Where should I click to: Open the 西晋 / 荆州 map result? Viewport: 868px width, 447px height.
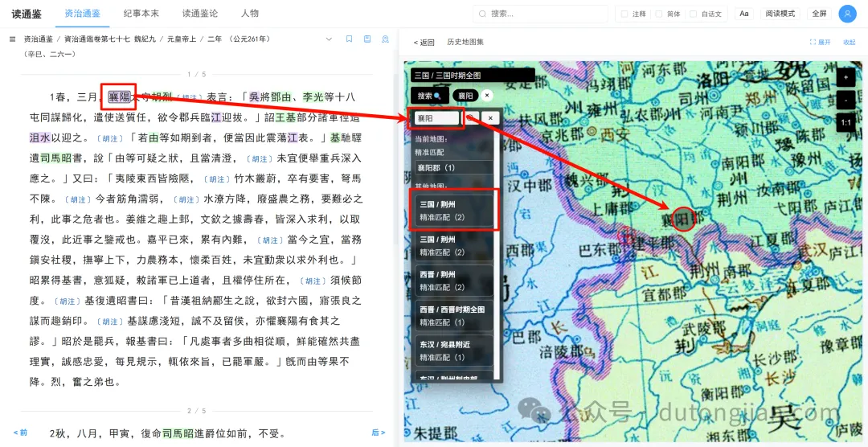(x=454, y=280)
